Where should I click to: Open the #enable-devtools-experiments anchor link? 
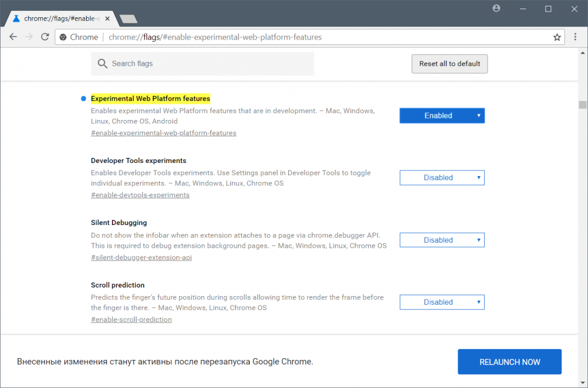click(140, 195)
